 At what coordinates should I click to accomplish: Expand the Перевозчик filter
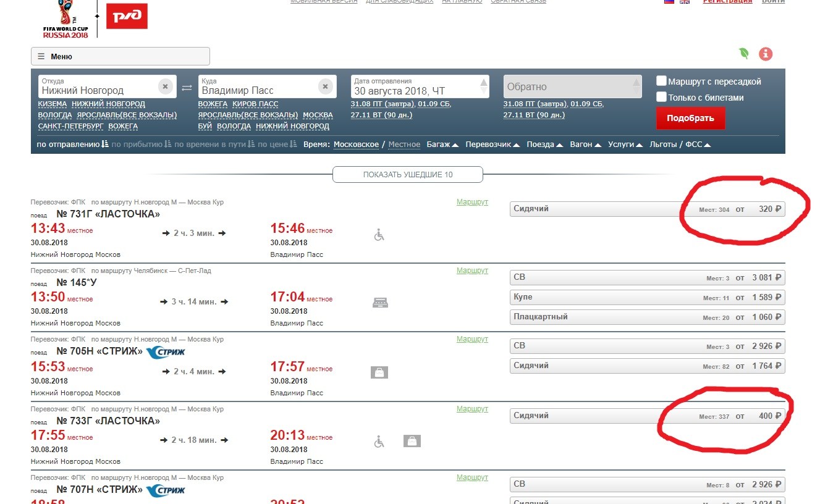click(x=492, y=145)
